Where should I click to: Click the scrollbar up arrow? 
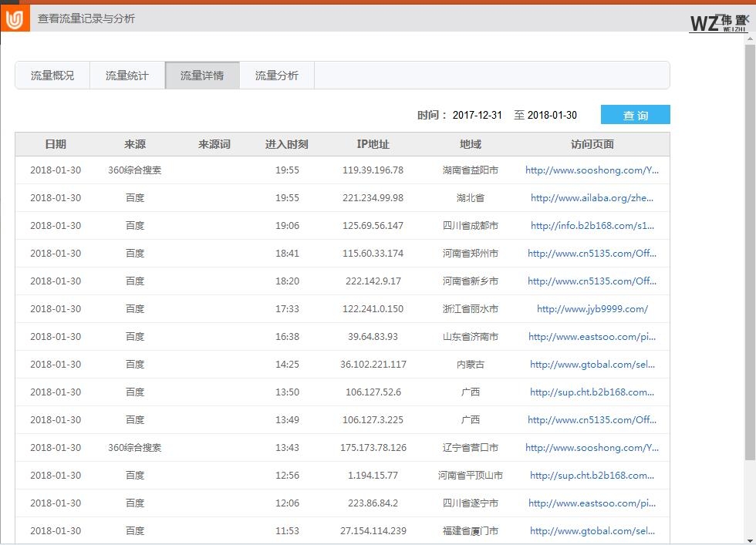click(750, 39)
